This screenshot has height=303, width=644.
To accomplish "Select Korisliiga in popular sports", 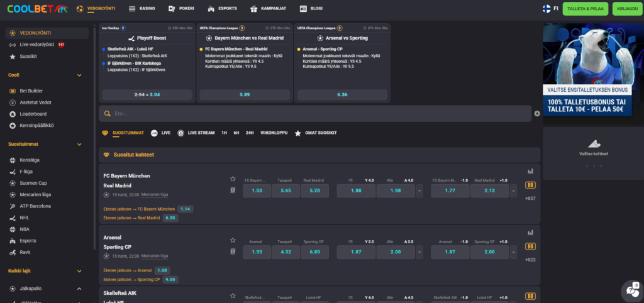I will [30, 160].
